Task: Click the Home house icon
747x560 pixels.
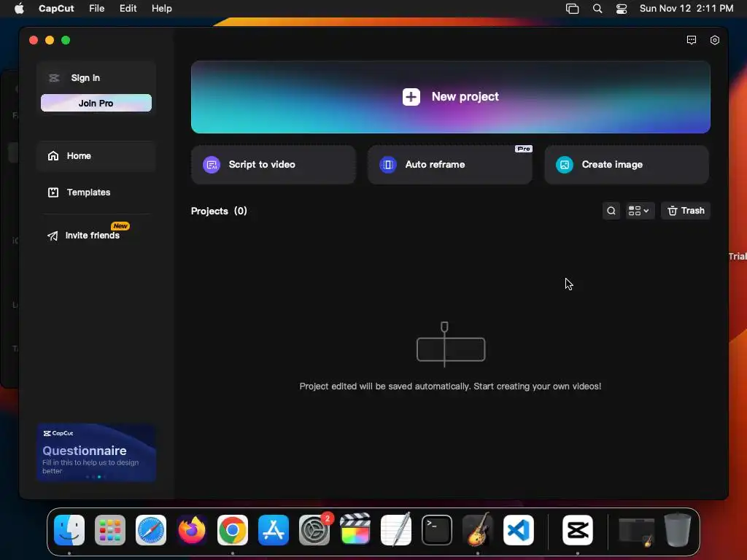Action: [x=53, y=156]
